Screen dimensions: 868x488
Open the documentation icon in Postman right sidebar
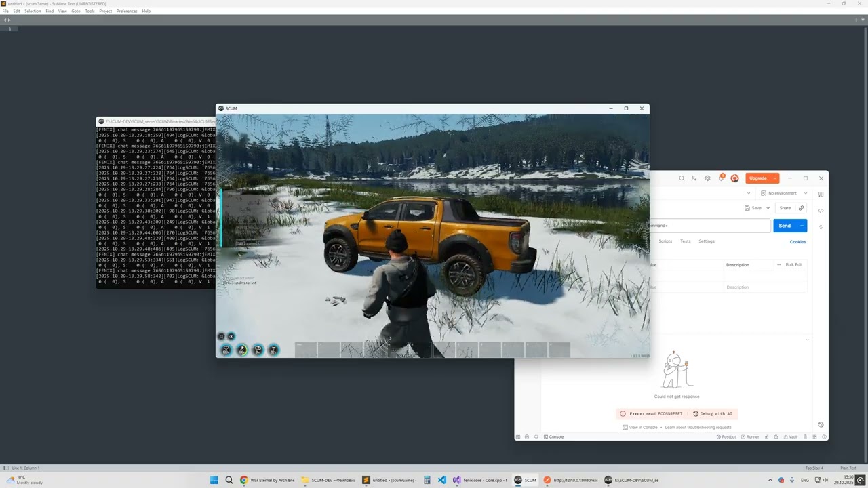click(821, 195)
